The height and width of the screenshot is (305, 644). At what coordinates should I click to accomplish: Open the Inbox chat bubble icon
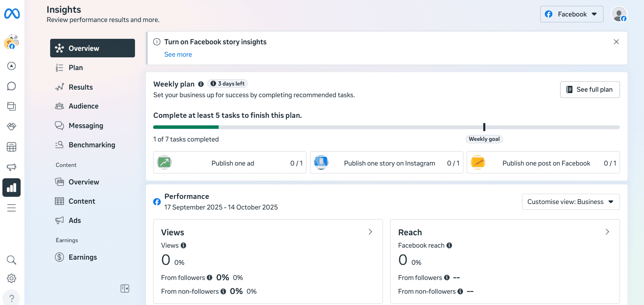[x=11, y=86]
